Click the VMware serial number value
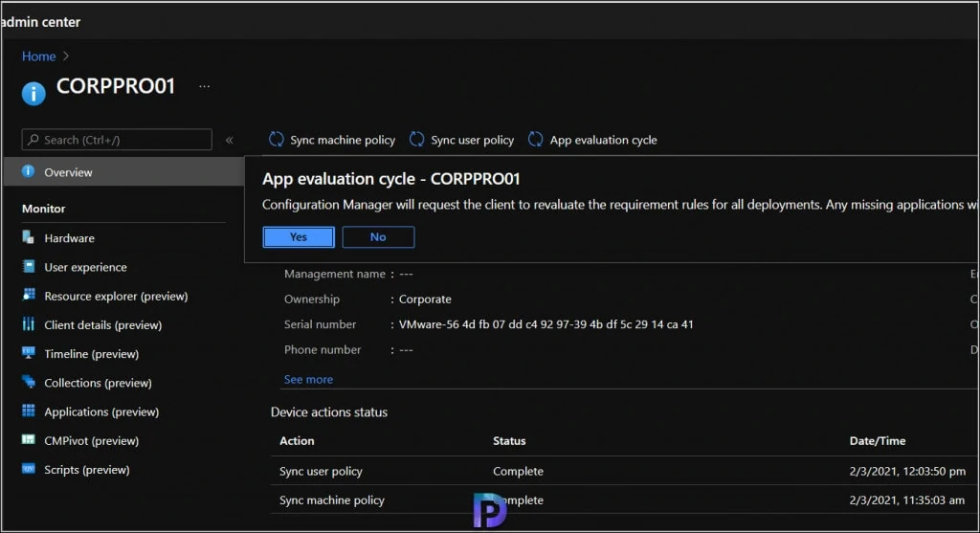980x533 pixels. tap(546, 324)
